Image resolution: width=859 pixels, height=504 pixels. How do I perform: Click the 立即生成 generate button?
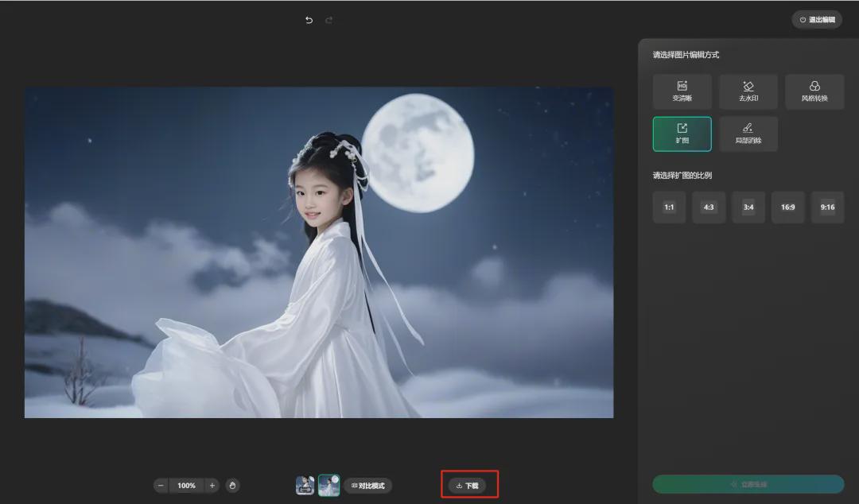[x=748, y=484]
